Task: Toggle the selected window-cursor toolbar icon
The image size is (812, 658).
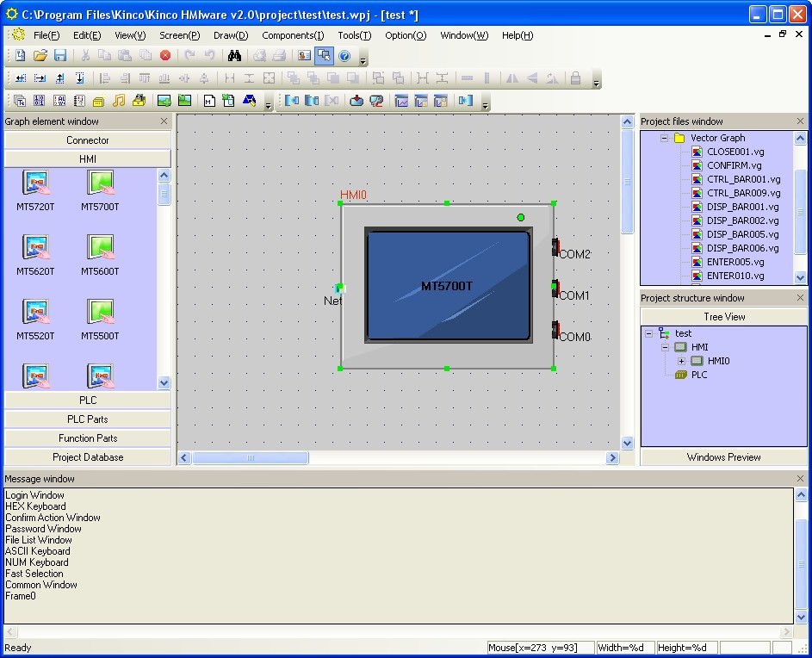Action: pos(324,55)
